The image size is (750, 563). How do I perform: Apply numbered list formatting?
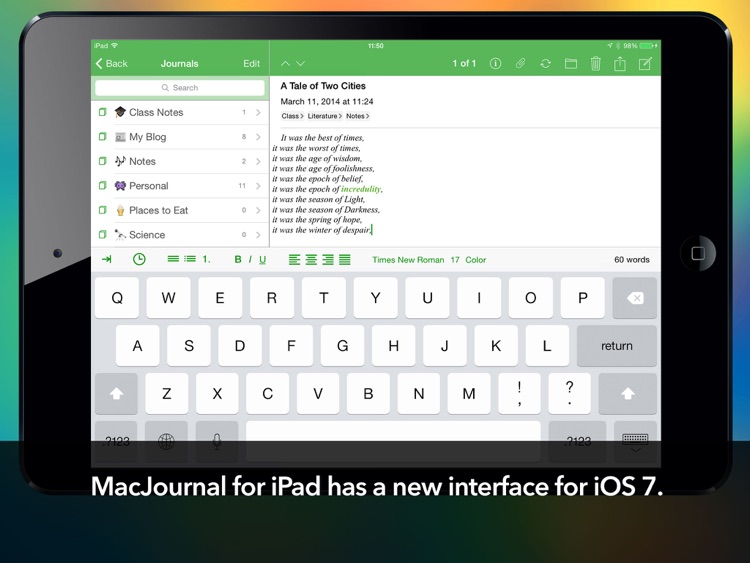pos(206,259)
